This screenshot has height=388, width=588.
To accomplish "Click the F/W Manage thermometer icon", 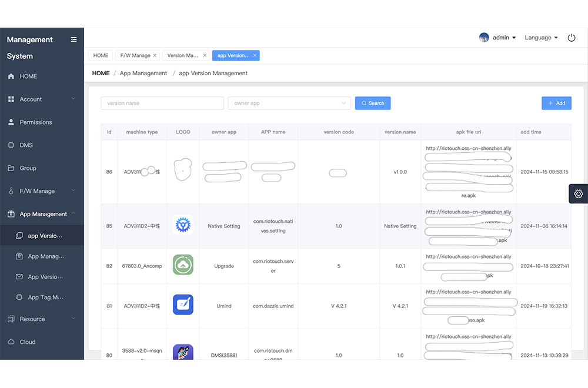I will (x=11, y=191).
